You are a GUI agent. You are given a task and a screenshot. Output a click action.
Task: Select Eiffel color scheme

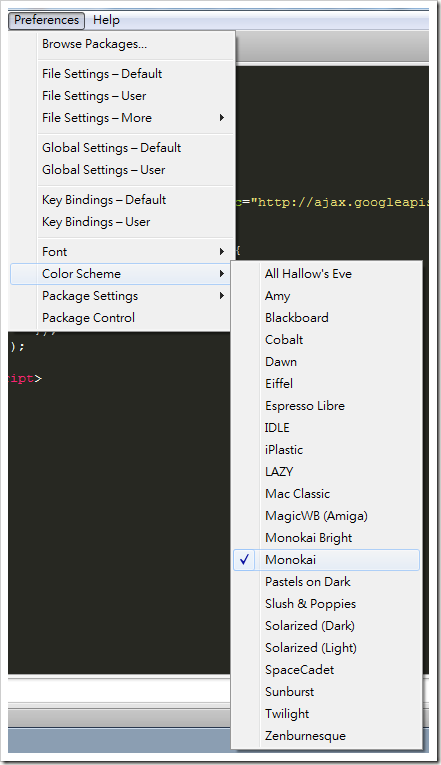coord(326,384)
